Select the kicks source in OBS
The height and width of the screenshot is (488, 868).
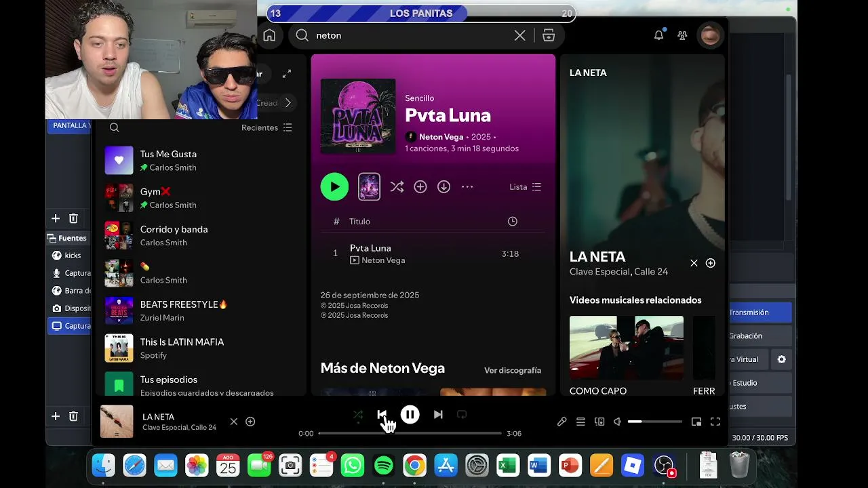71,256
